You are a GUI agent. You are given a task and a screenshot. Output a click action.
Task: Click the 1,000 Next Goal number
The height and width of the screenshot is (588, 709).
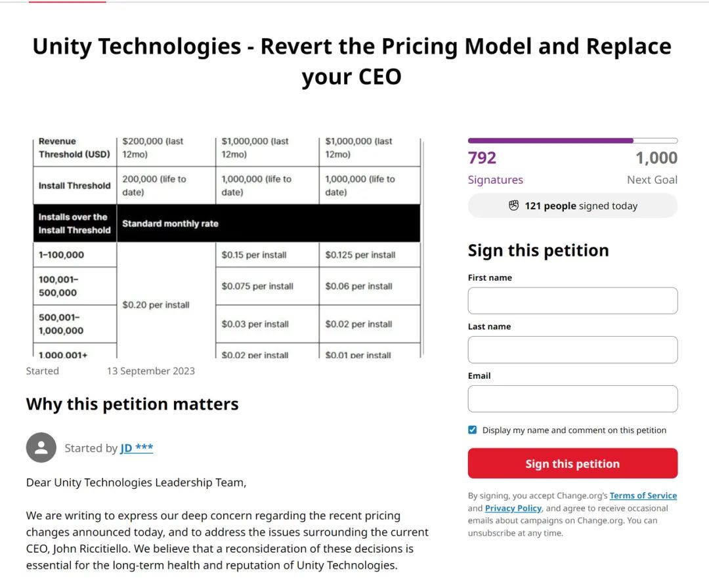point(656,158)
